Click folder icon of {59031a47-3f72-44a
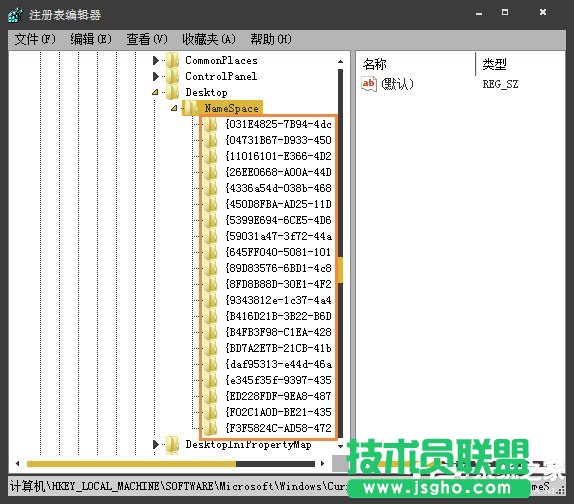This screenshot has width=574, height=504. (x=210, y=236)
